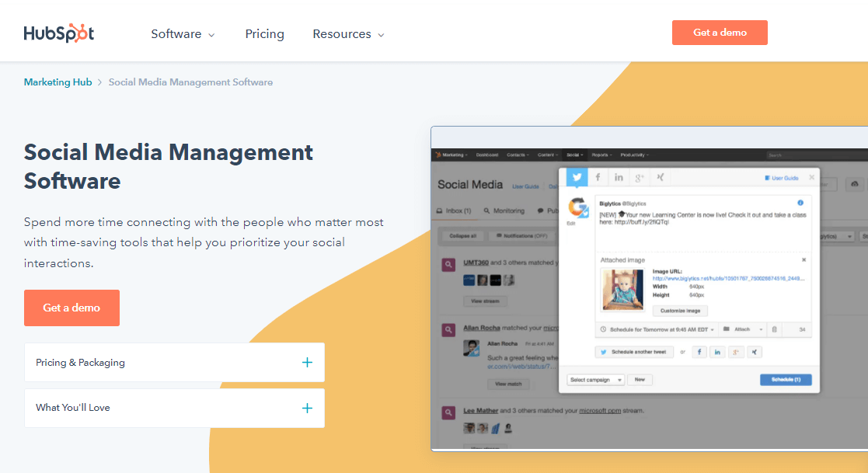The width and height of the screenshot is (868, 473).
Task: Open the Resources dropdown menu
Action: 348,34
